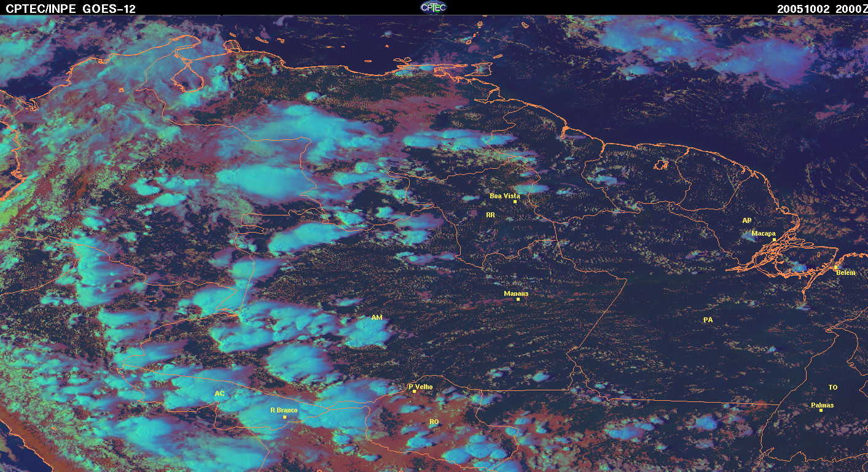Click the Palmas city marker square
868x472 pixels.
pyautogui.click(x=821, y=410)
